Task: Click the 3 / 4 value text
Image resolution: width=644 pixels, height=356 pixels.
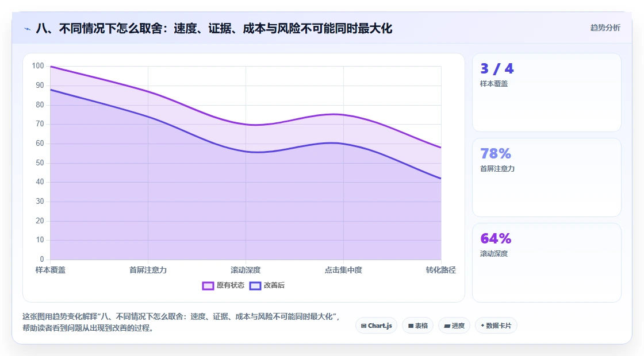Action: click(497, 68)
